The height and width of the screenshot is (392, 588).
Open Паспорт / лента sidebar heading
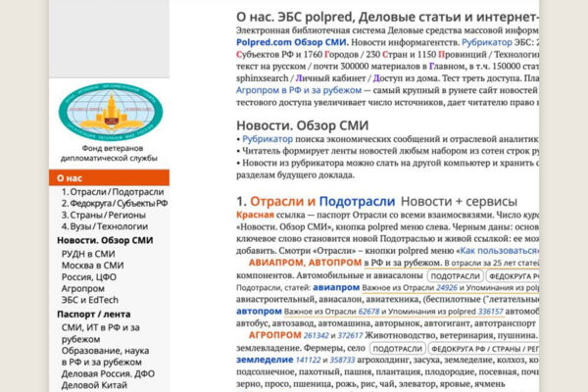point(94,314)
